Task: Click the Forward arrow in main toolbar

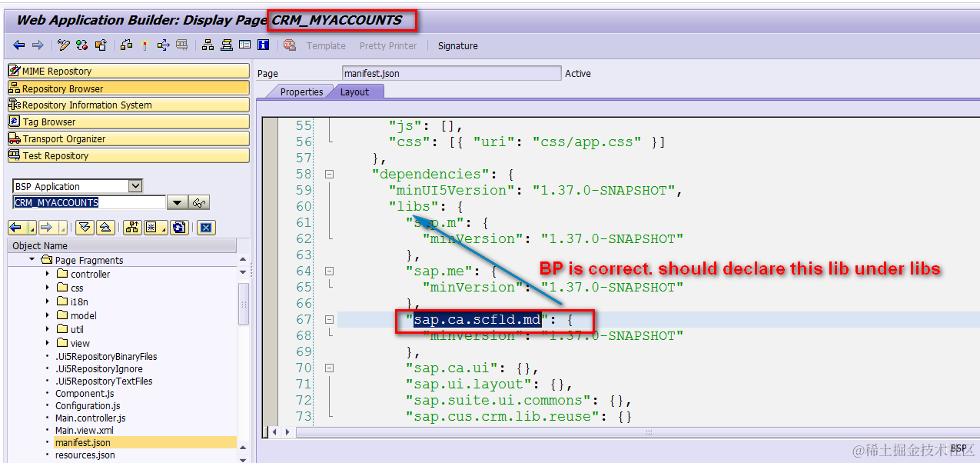Action: point(38,45)
